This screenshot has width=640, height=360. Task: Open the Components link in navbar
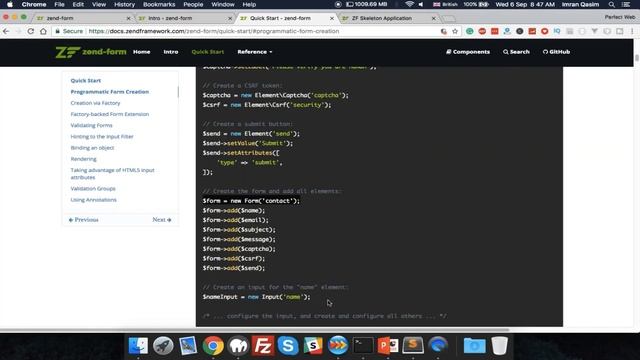pyautogui.click(x=468, y=52)
